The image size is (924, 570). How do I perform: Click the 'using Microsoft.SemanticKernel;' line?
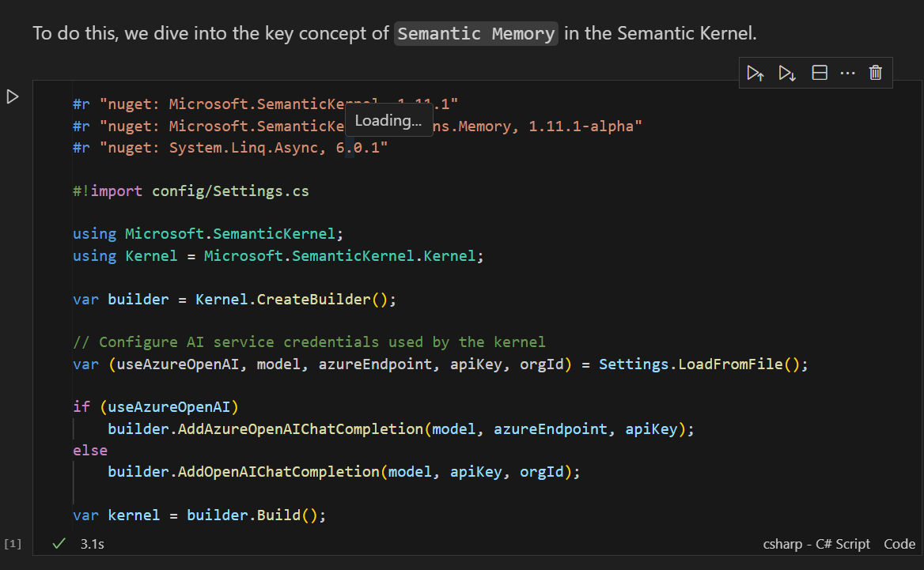coord(208,234)
